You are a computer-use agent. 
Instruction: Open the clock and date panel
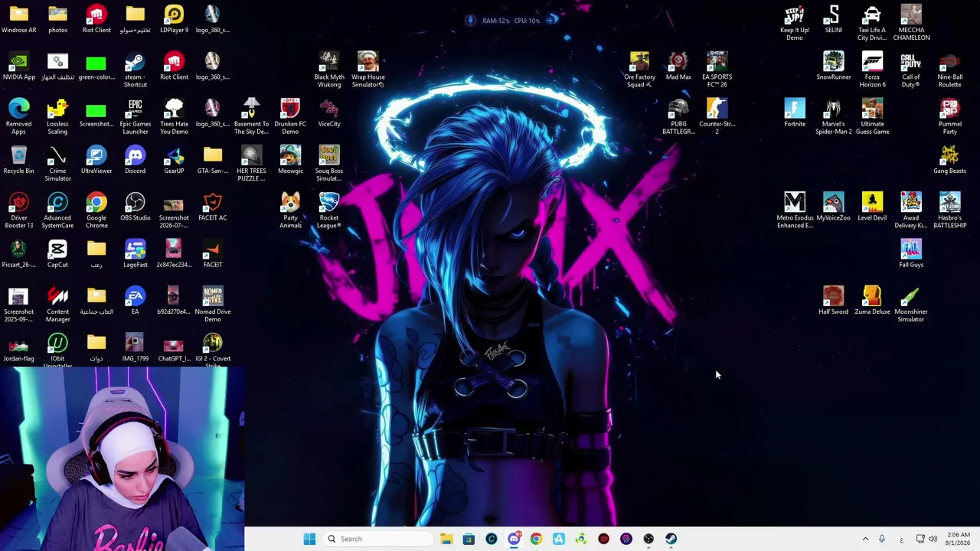(x=958, y=539)
